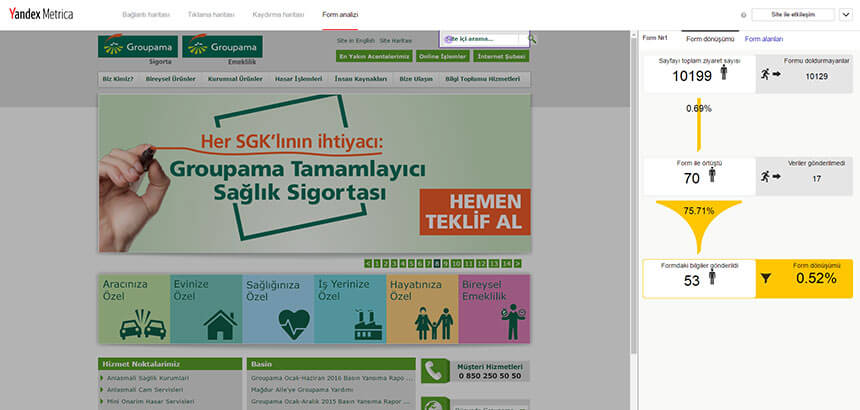Click En Yakın Acentelerimiz button

coord(375,56)
